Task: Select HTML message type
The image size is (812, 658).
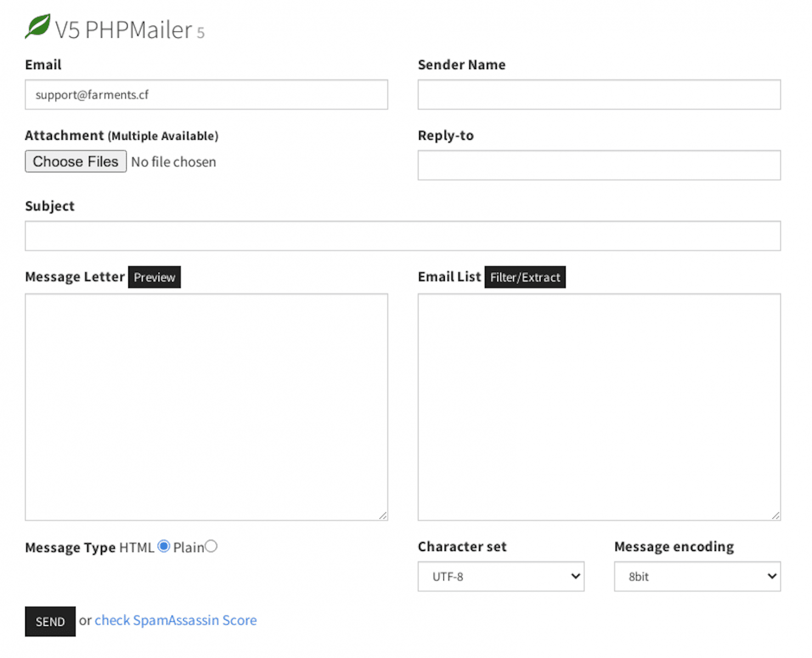Action: [163, 546]
